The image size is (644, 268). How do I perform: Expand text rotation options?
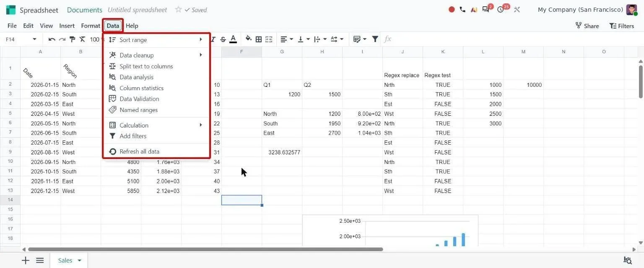pos(337,39)
